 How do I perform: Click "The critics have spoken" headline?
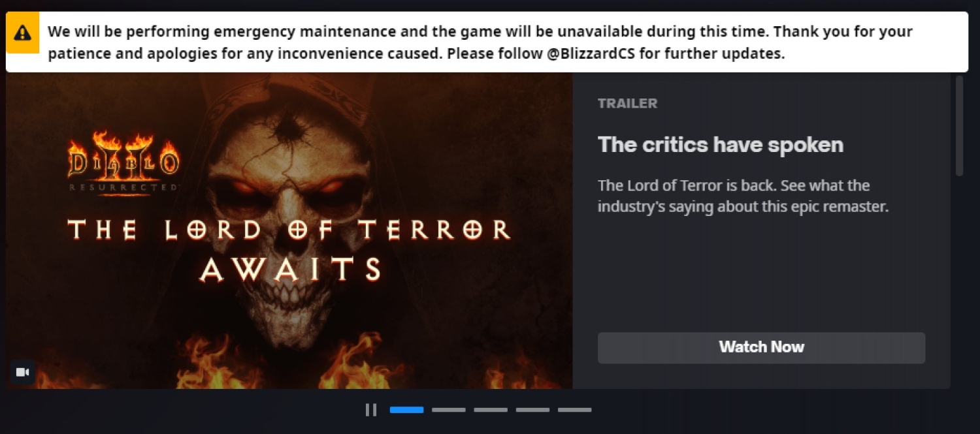(721, 144)
